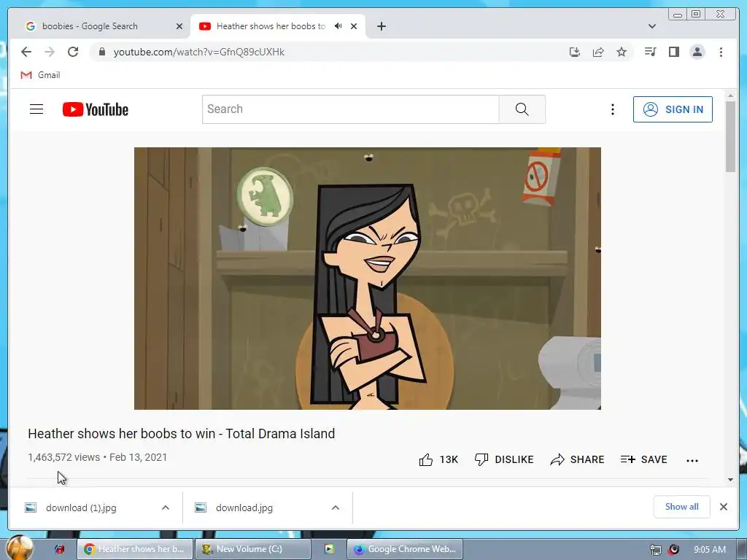Image resolution: width=747 pixels, height=560 pixels.
Task: Expand options for download.jpg
Action: coord(336,507)
